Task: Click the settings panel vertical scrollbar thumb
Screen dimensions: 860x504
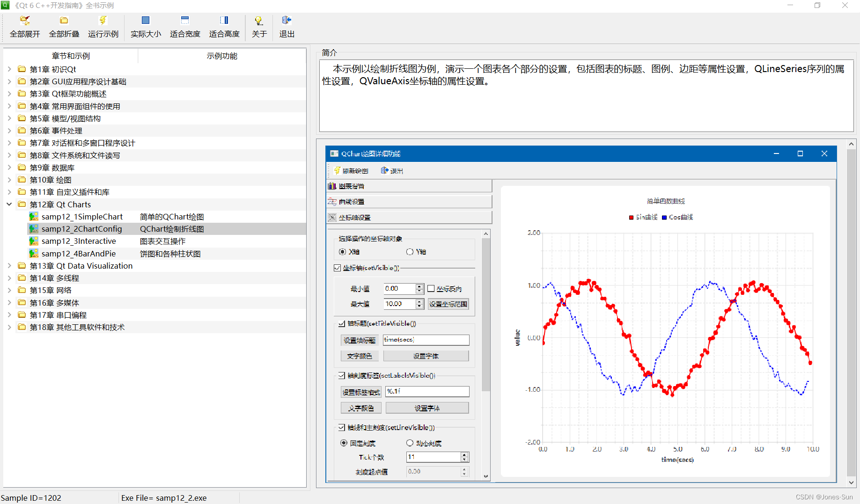Action: point(486,314)
